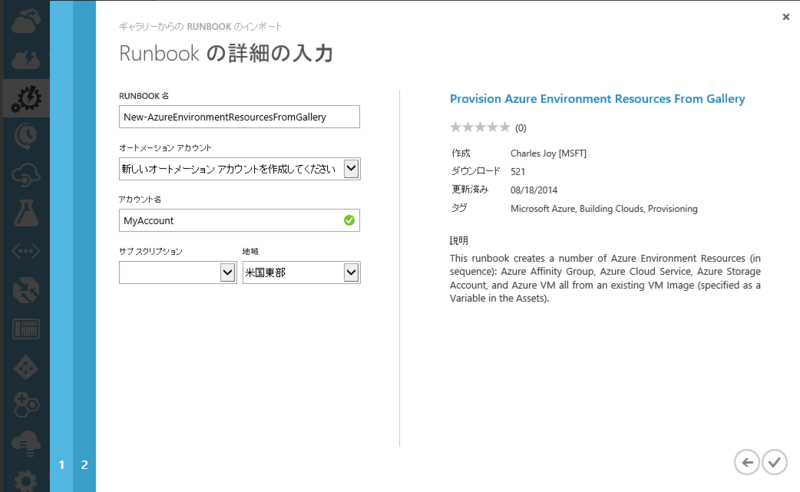Close the import dialog
The image size is (800, 492).
pyautogui.click(x=786, y=17)
